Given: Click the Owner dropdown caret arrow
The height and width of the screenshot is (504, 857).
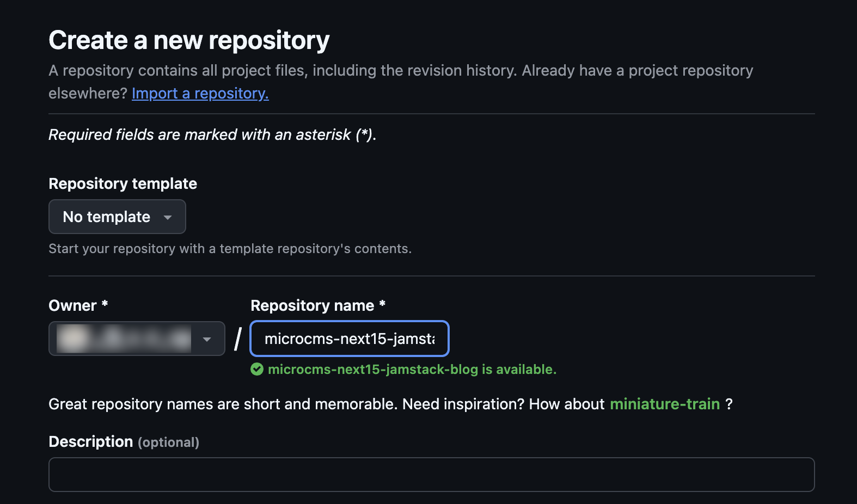Looking at the screenshot, I should coord(207,339).
